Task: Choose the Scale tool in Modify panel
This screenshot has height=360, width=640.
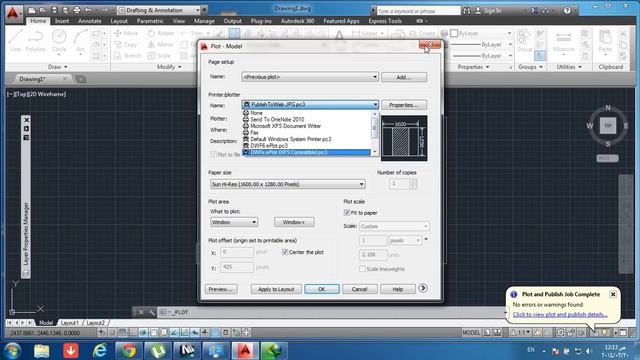Action: (159, 56)
